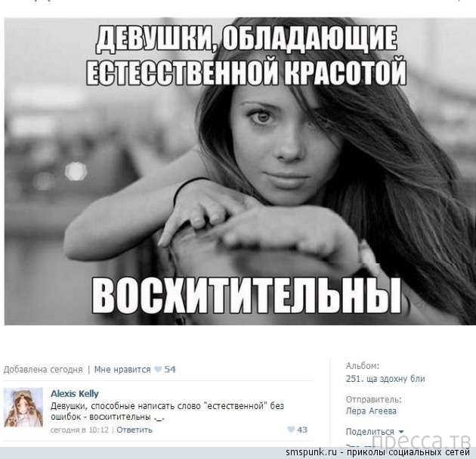Open Alexis Kelly's avatar picture

point(23,408)
